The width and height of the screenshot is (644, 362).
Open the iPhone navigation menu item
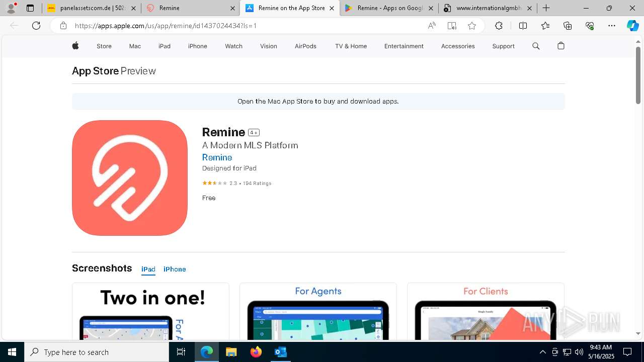[198, 46]
